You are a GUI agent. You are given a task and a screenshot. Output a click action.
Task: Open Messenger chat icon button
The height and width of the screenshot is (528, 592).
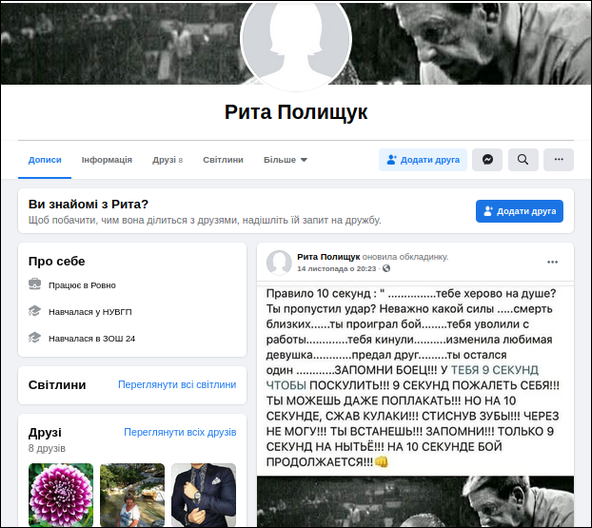487,160
